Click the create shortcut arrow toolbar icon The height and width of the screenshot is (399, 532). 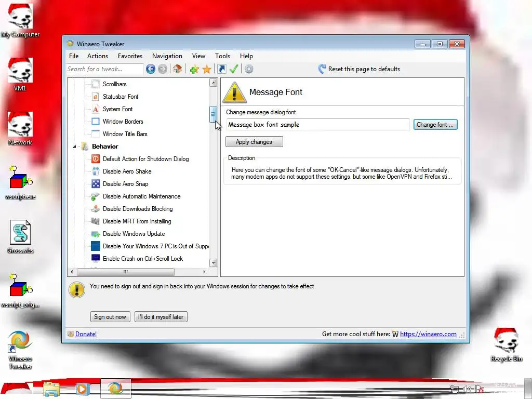pyautogui.click(x=221, y=69)
